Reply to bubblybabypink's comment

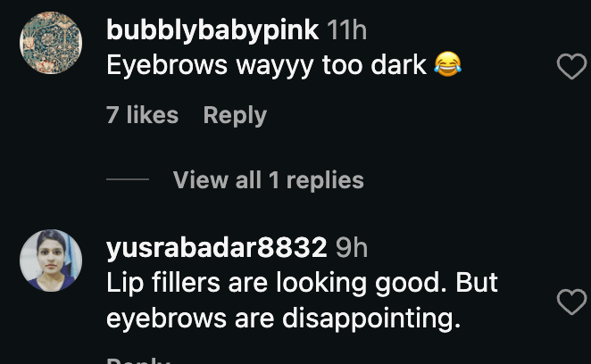(235, 115)
